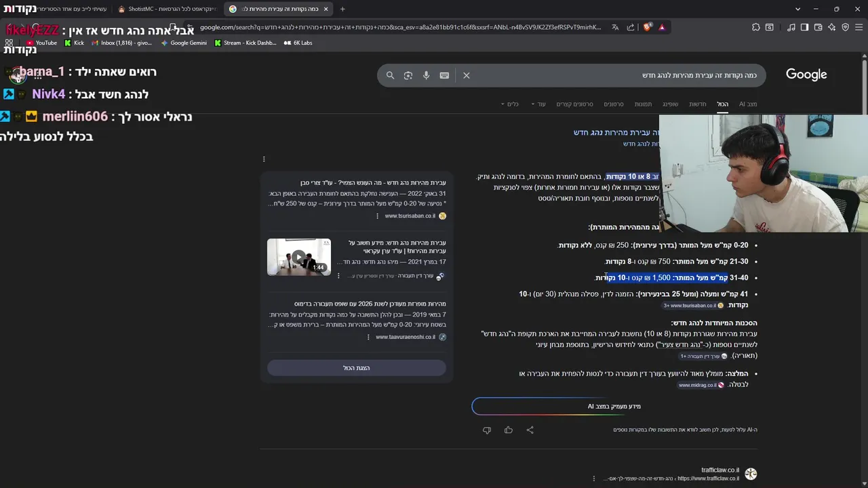Open the Brave Rewards triangle icon
This screenshot has width=868, height=488.
[662, 27]
